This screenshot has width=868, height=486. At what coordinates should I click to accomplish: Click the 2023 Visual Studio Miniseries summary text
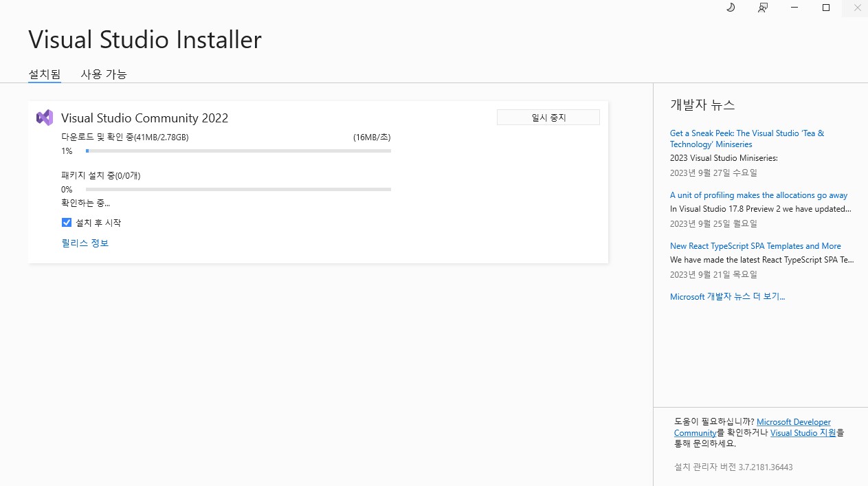click(x=724, y=157)
